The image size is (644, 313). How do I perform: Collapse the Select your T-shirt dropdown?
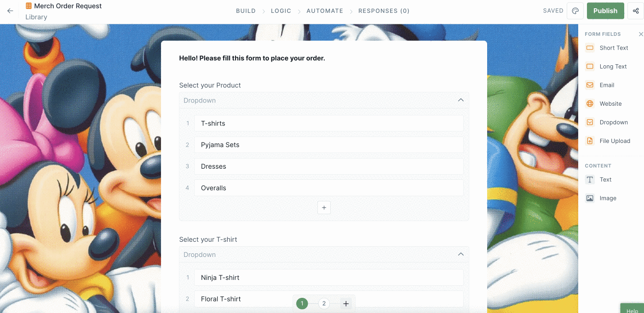[460, 254]
